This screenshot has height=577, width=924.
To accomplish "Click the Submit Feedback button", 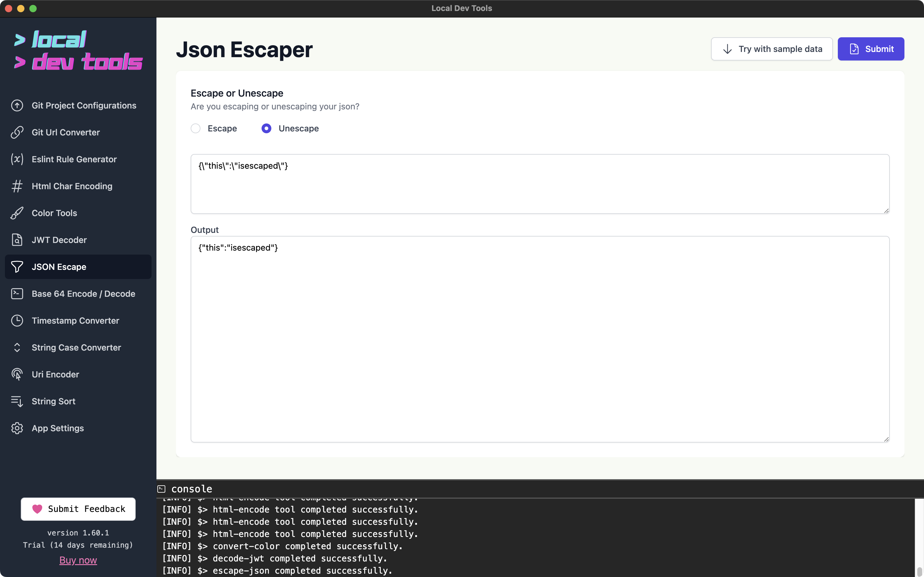I will pyautogui.click(x=78, y=509).
